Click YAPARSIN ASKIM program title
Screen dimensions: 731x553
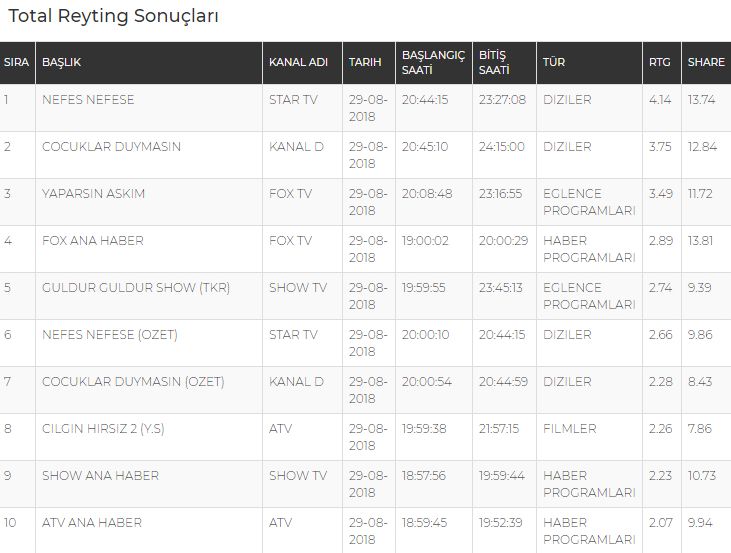93,194
